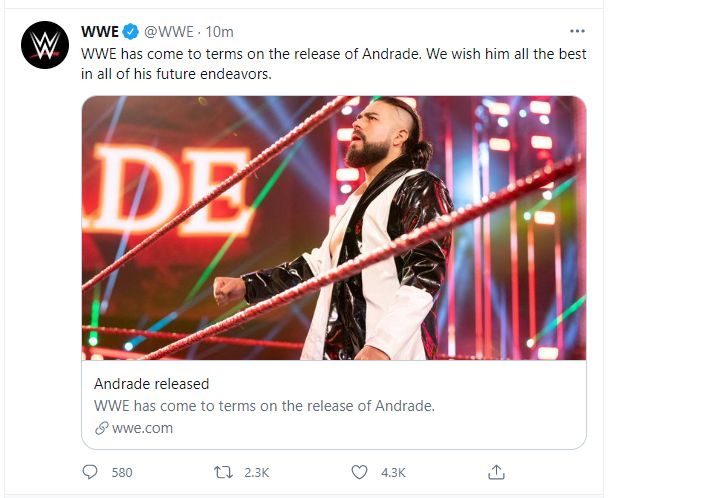Image resolution: width=717 pixels, height=498 pixels.
Task: Open the "Andrade released" card headline
Action: pos(151,384)
